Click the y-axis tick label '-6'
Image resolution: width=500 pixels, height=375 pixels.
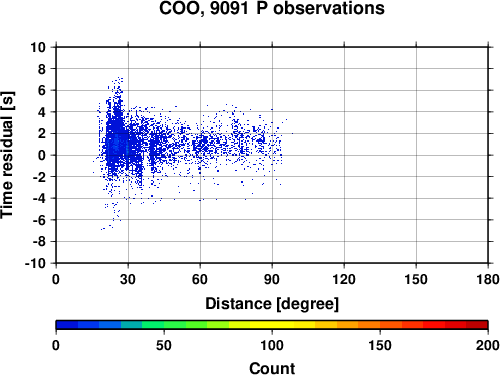click(39, 220)
